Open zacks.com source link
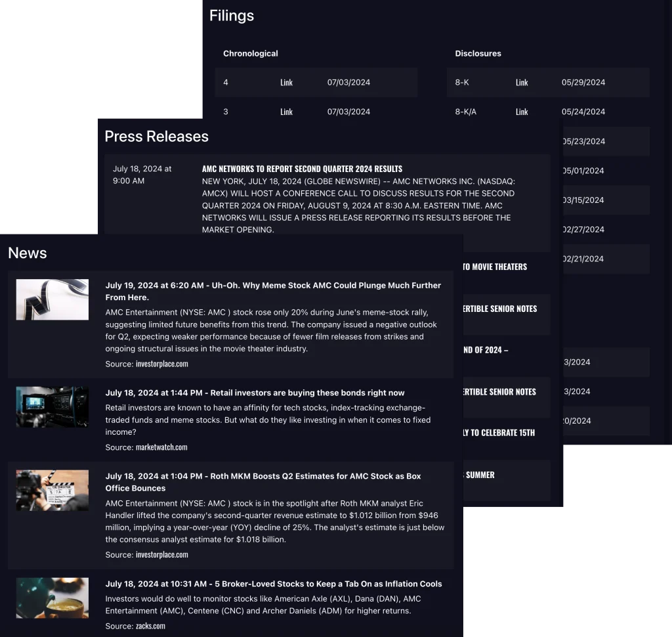Screen dimensions: 672x637 (150, 626)
